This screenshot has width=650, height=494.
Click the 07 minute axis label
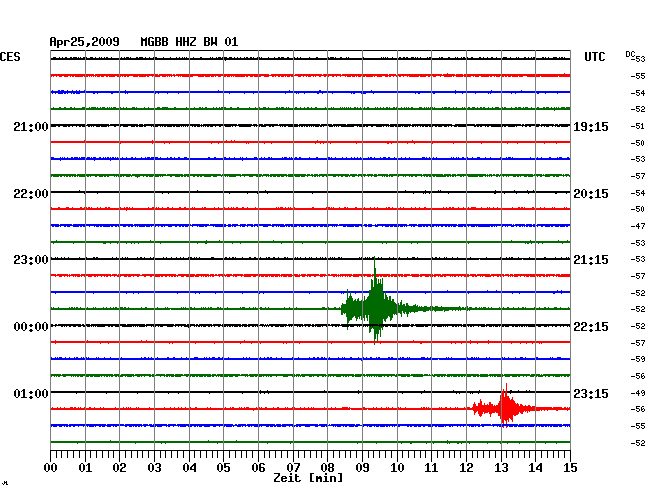tap(293, 467)
